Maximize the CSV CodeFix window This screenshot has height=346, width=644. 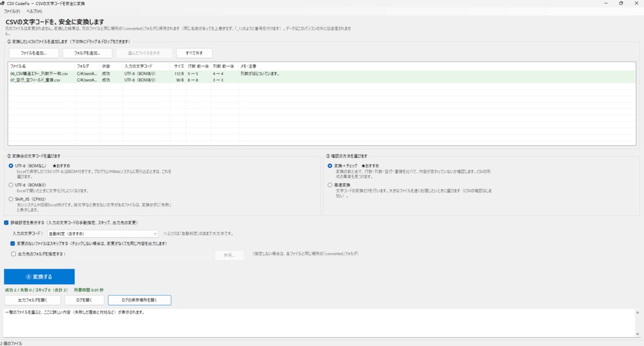[621, 3]
